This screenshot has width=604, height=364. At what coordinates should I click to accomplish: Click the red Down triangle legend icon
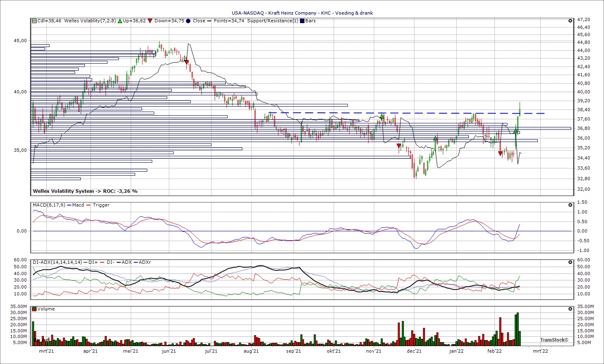coord(150,21)
